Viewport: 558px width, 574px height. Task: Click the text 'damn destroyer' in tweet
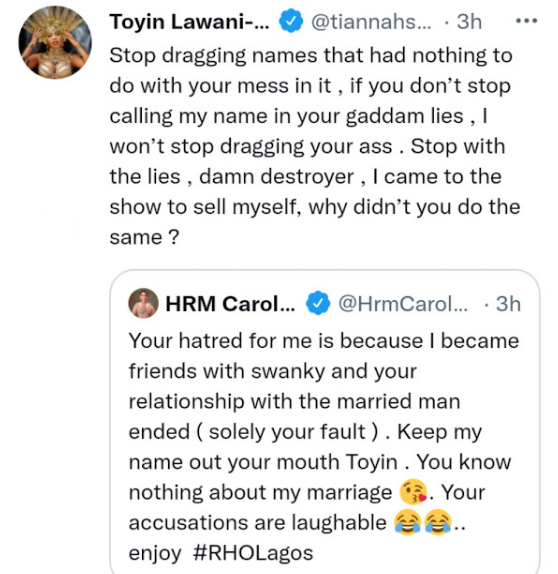coord(276,177)
